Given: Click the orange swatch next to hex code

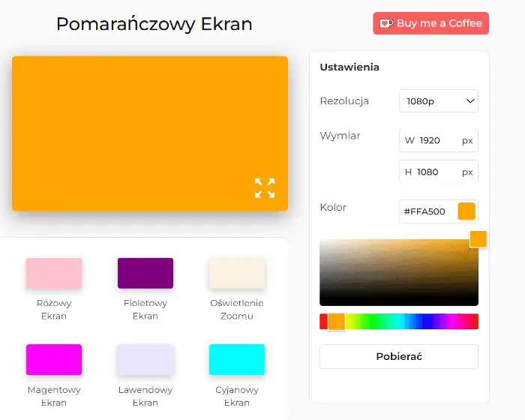Looking at the screenshot, I should (466, 211).
